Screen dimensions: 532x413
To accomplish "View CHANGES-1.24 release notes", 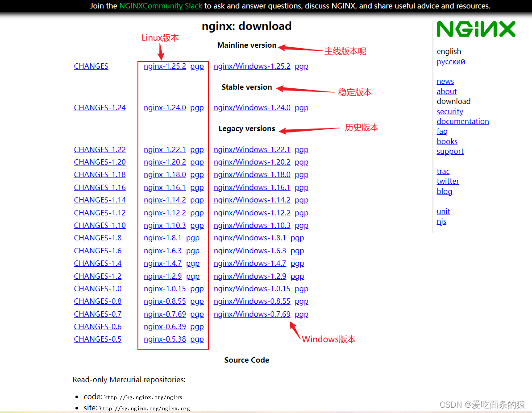I will click(100, 107).
